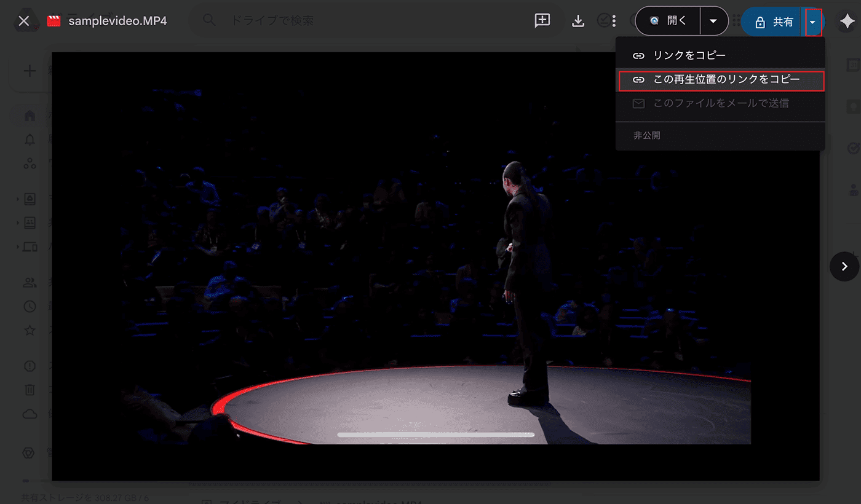Open the starred star sidebar icon
861x504 pixels.
[30, 330]
